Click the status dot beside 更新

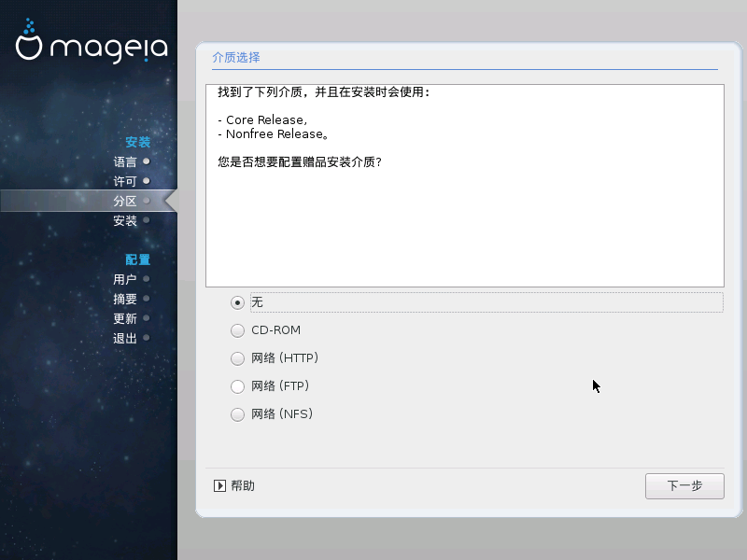pos(147,318)
